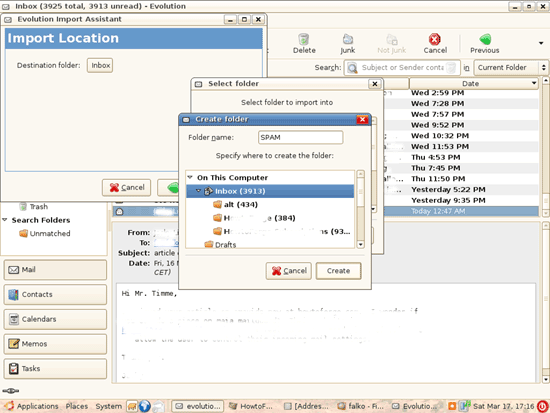550x413 pixels.
Task: Close the Select folder dialog
Action: pos(375,84)
